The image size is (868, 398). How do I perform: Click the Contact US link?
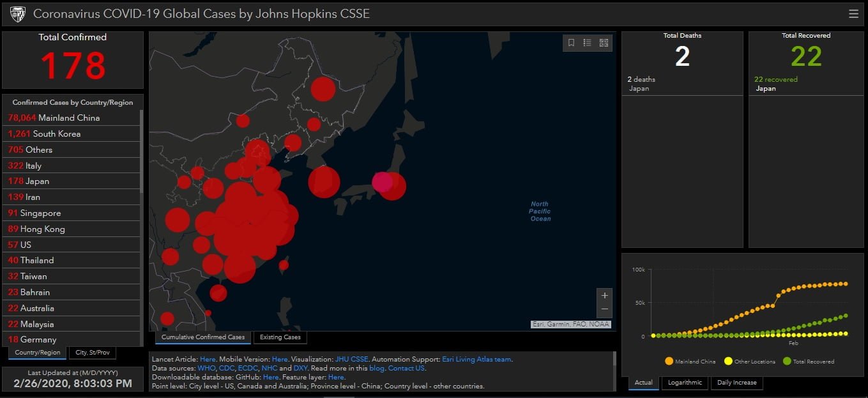tap(406, 369)
